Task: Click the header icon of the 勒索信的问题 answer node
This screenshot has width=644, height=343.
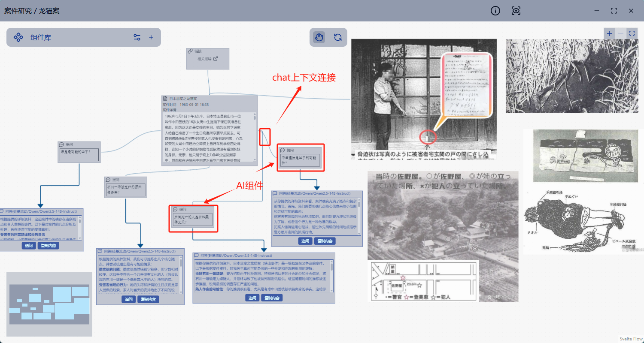Action: point(100,251)
